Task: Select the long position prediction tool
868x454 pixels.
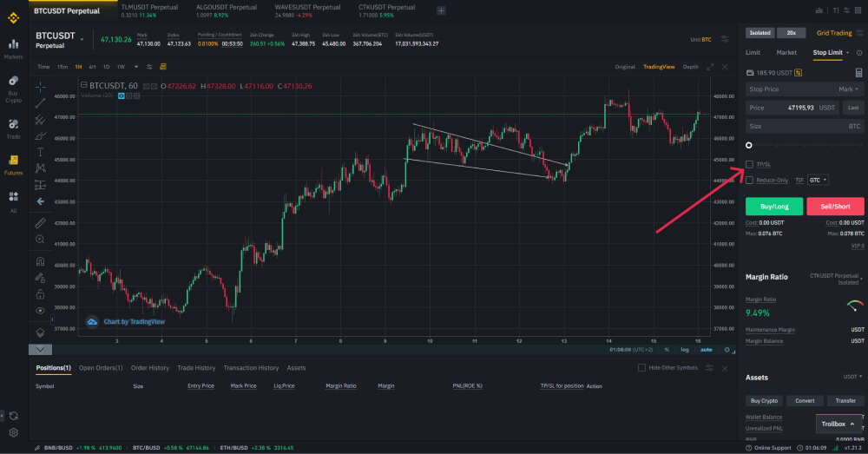Action: (x=41, y=185)
